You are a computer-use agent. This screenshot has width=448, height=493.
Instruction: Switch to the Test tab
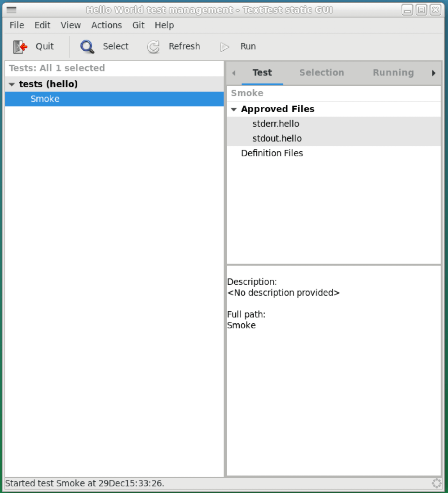262,73
